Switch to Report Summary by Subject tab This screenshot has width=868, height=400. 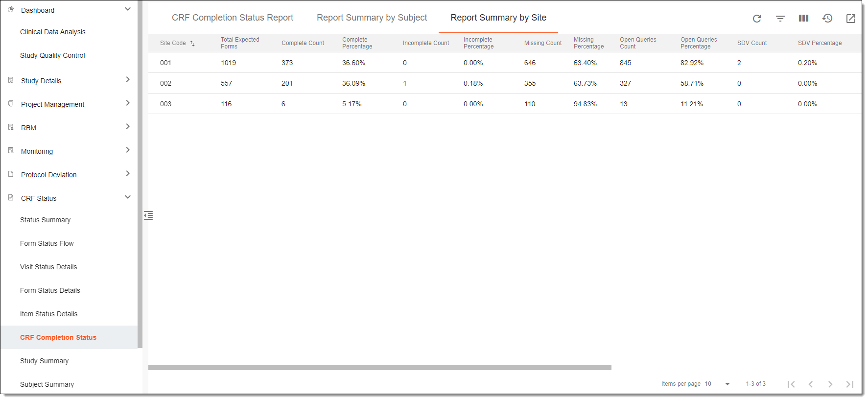coord(372,18)
